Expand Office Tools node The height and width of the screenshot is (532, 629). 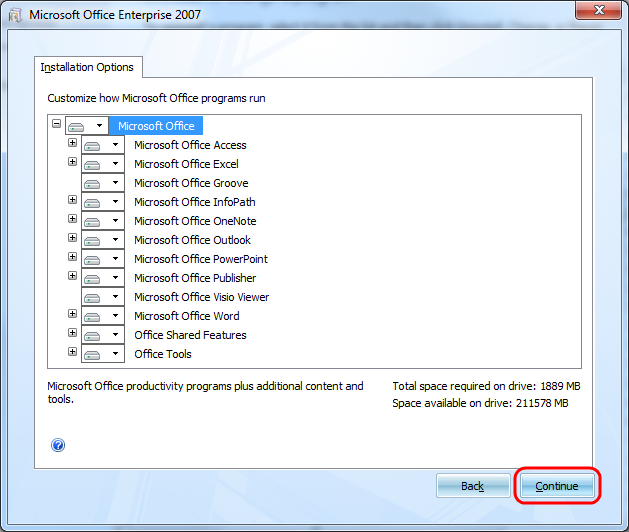click(x=72, y=351)
